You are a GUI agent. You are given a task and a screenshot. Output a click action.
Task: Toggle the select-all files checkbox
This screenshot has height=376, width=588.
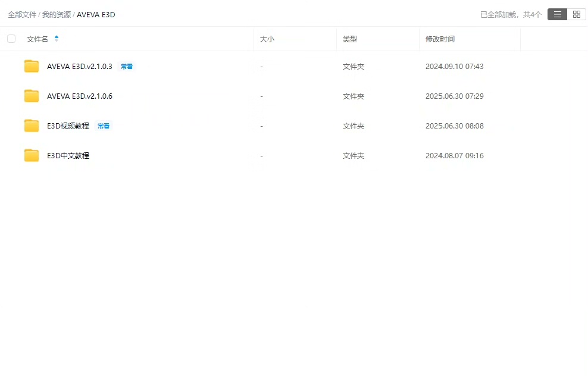pos(11,39)
